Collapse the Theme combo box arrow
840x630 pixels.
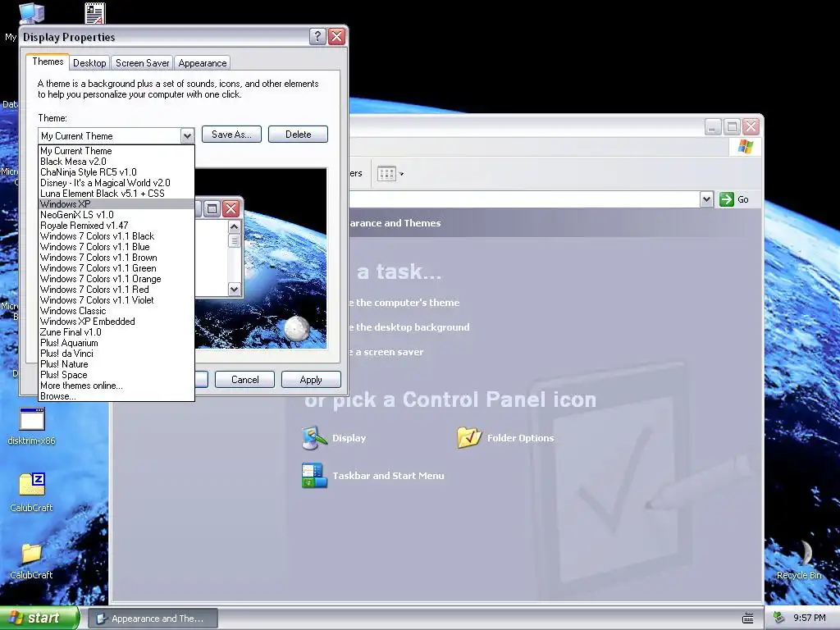(187, 136)
